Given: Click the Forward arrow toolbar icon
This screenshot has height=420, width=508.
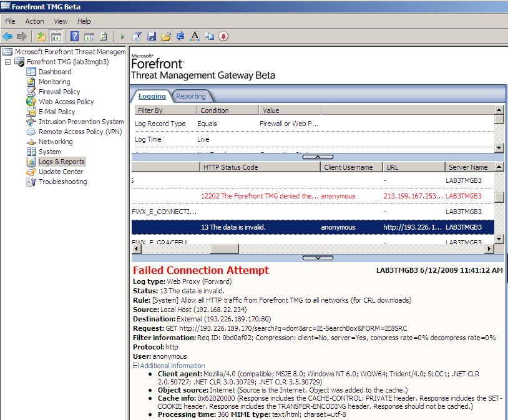Looking at the screenshot, I should tap(22, 36).
